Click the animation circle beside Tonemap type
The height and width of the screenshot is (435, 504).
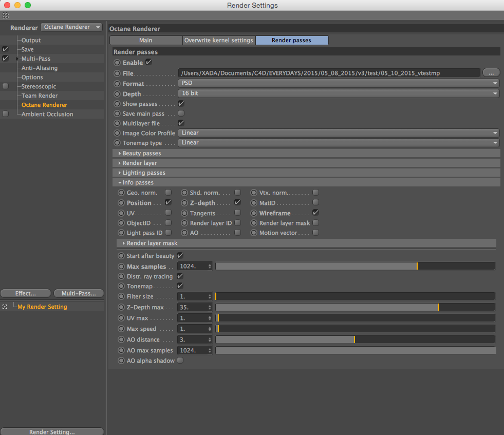click(x=117, y=143)
